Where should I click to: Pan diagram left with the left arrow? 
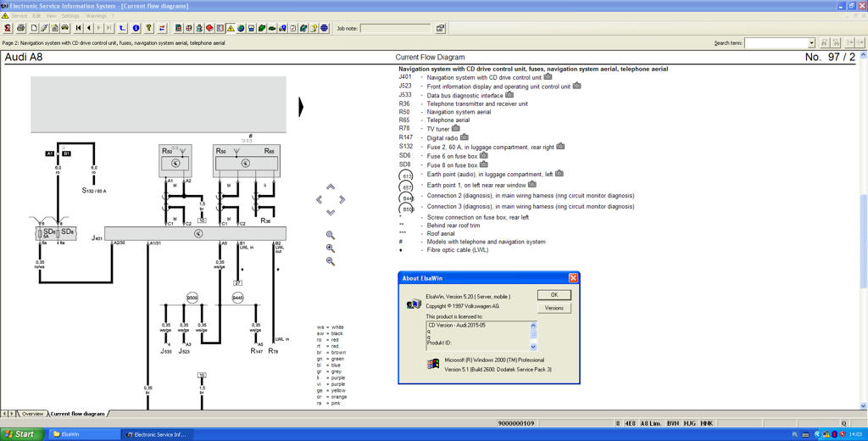tap(319, 199)
